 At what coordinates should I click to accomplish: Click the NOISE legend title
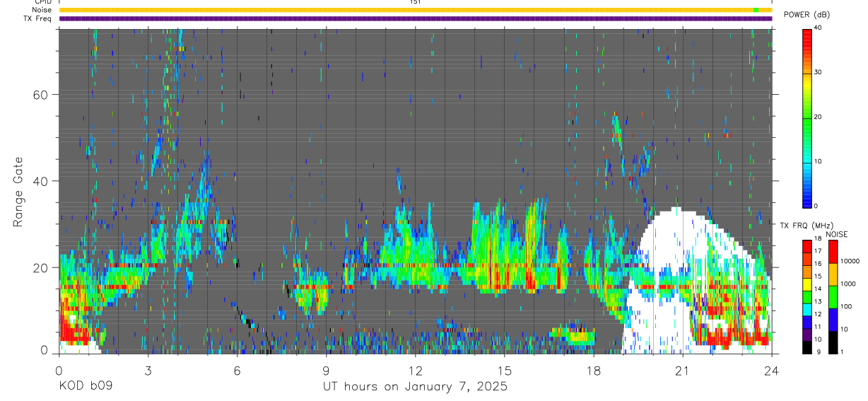pos(836,234)
